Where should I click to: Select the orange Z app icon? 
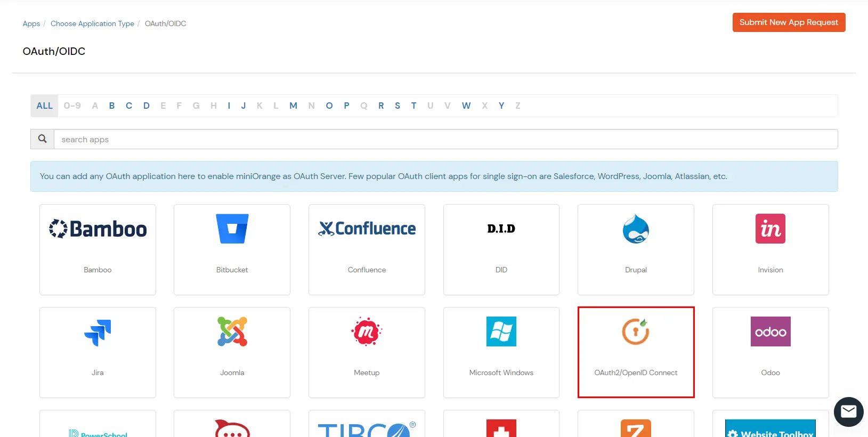coord(636,428)
